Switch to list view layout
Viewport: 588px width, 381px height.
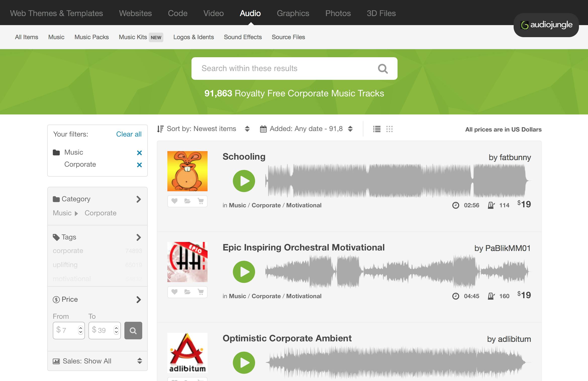[x=377, y=129]
